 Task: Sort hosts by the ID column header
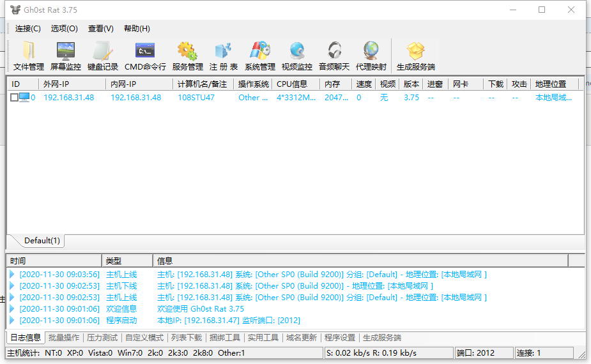(24, 84)
